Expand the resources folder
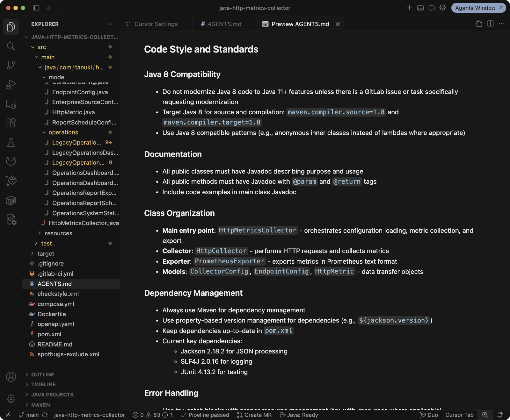Image resolution: width=510 pixels, height=420 pixels. tap(71, 233)
